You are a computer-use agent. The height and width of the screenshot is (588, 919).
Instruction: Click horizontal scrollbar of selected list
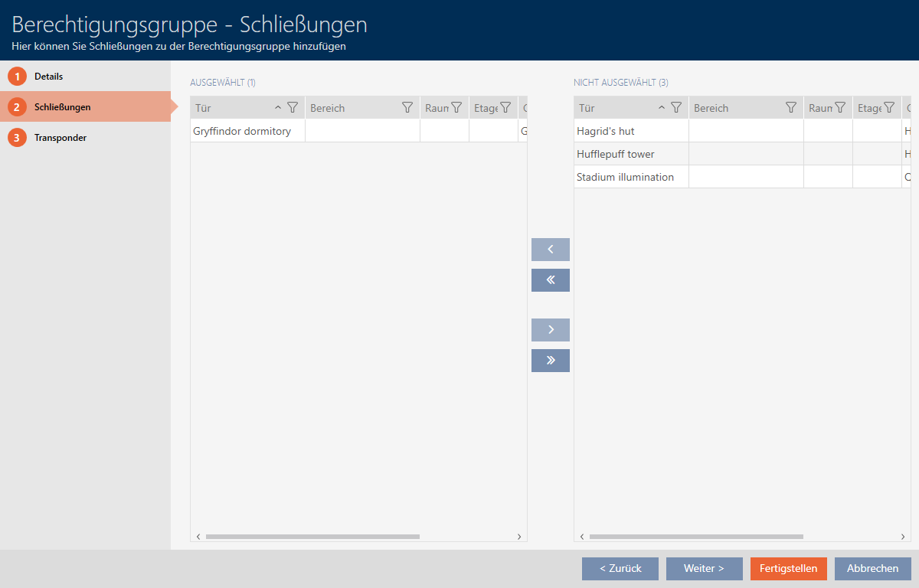point(312,537)
